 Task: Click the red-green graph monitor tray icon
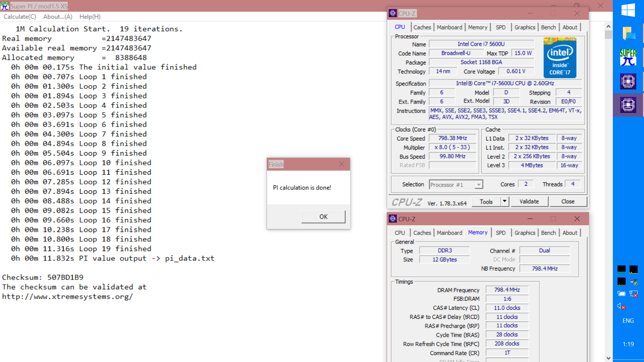(621, 282)
